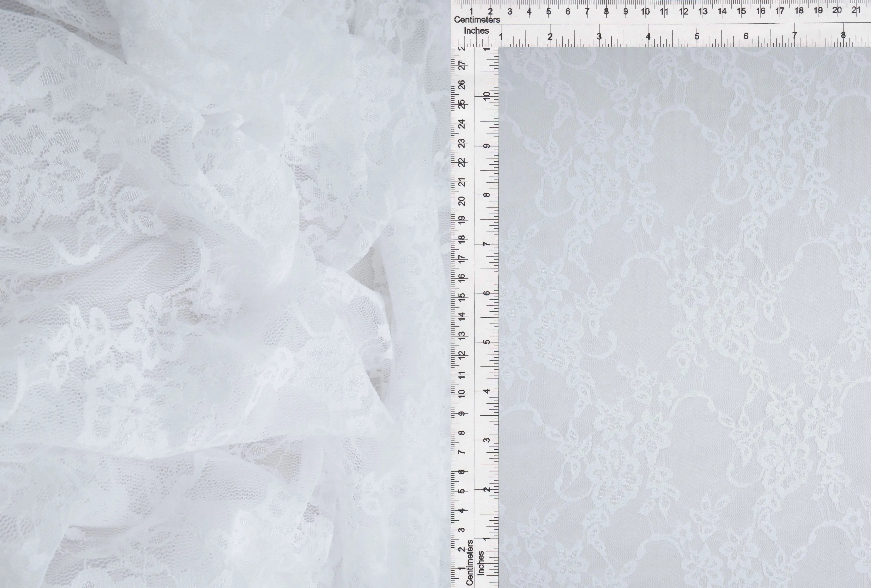871x588 pixels.
Task: Click number 8 on horizontal inch ruler
Action: click(843, 35)
